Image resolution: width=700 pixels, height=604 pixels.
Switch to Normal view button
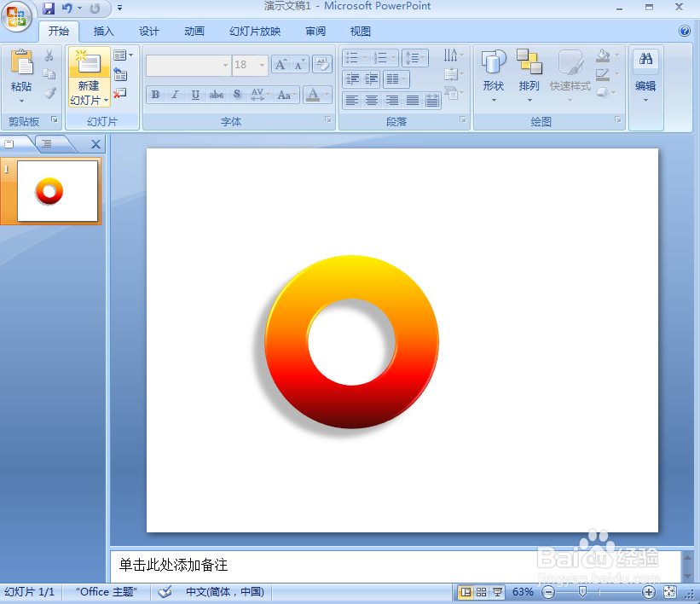466,592
